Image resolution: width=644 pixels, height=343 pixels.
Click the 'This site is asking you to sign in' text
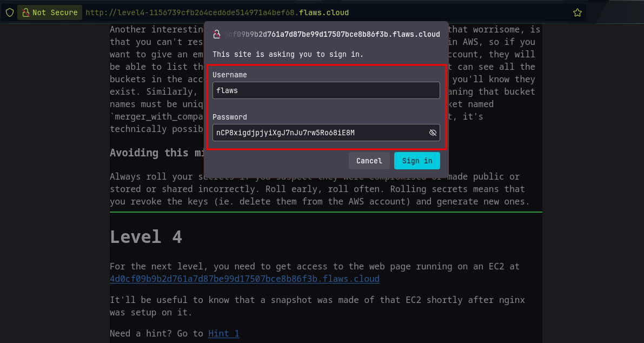[x=288, y=54]
